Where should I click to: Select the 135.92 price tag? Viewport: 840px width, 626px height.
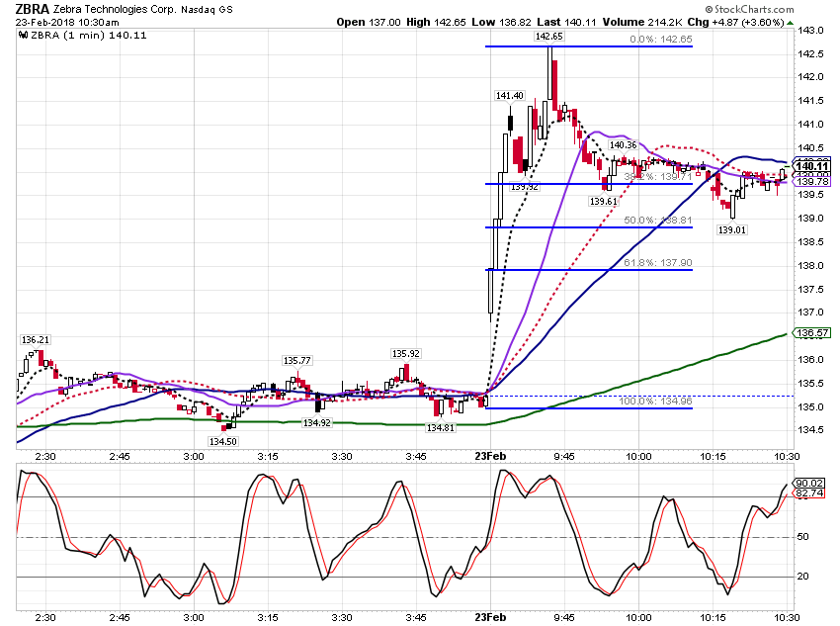(405, 354)
